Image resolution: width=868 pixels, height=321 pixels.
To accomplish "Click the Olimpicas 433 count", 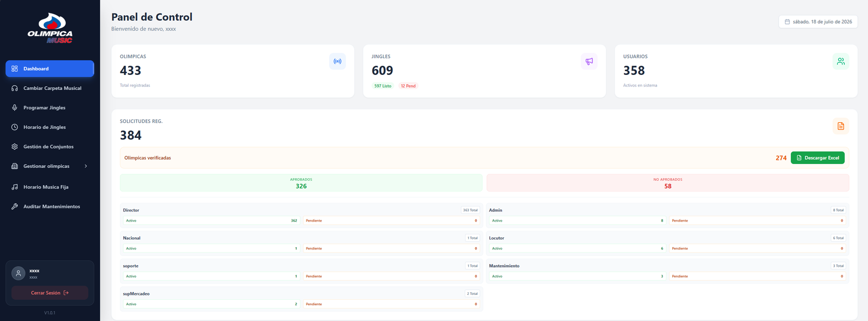I will [x=130, y=71].
